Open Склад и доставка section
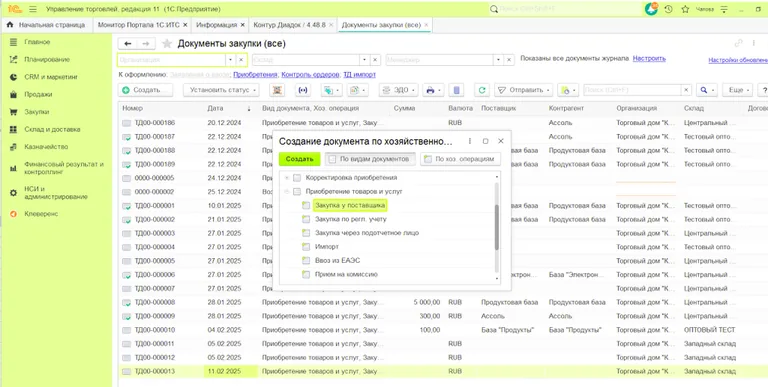This screenshot has width=768, height=387. pyautogui.click(x=52, y=129)
